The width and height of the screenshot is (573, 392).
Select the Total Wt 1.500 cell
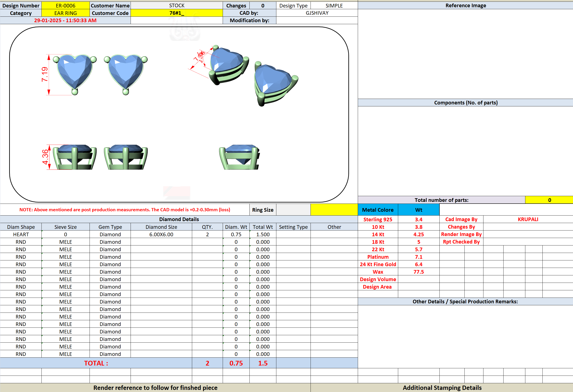tap(263, 234)
